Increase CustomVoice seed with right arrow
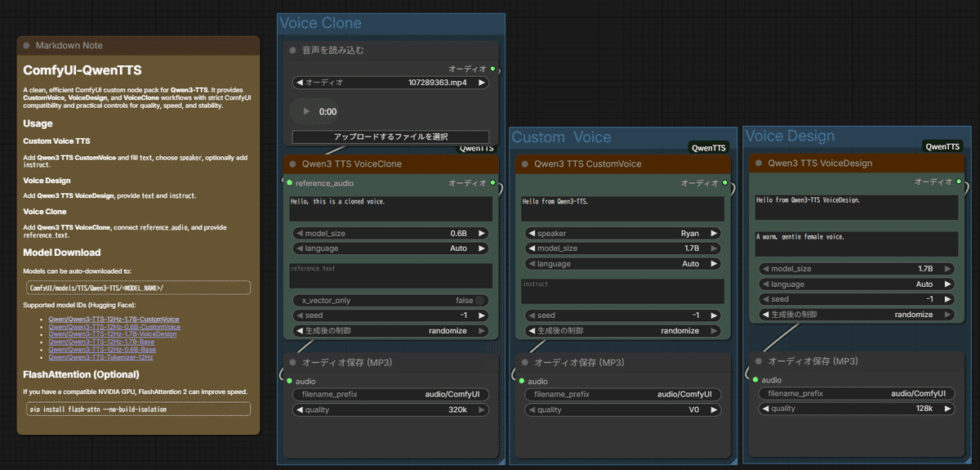The height and width of the screenshot is (470, 980). (x=715, y=316)
